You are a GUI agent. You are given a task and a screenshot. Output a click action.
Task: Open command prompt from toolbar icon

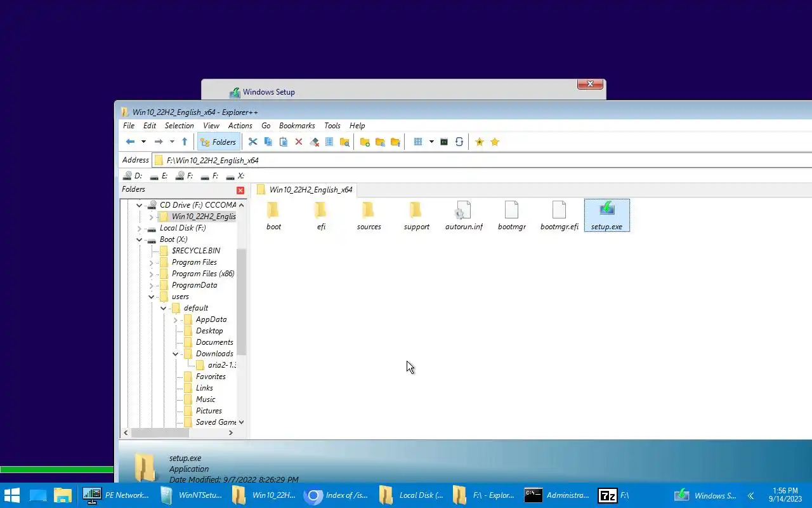(x=444, y=142)
